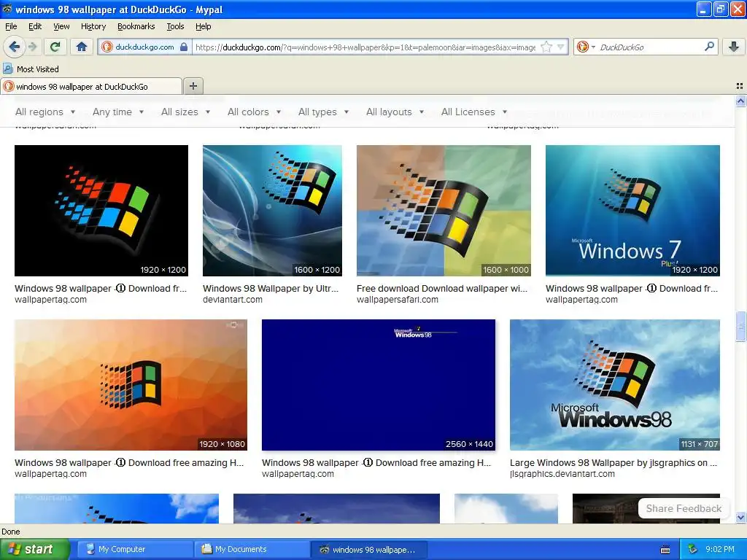This screenshot has width=747, height=560.
Task: Open the orange polygon 1920 × 1080 thumbnail
Action: 131,385
